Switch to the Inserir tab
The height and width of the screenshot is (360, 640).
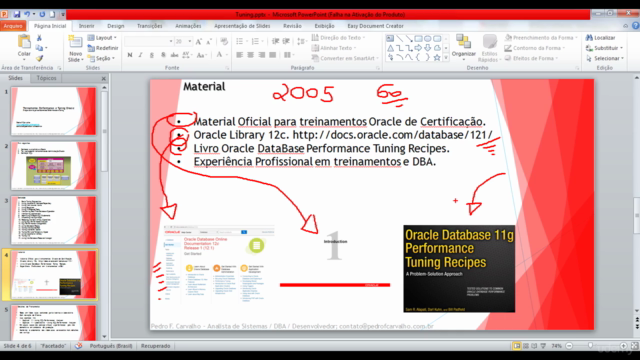point(87,26)
